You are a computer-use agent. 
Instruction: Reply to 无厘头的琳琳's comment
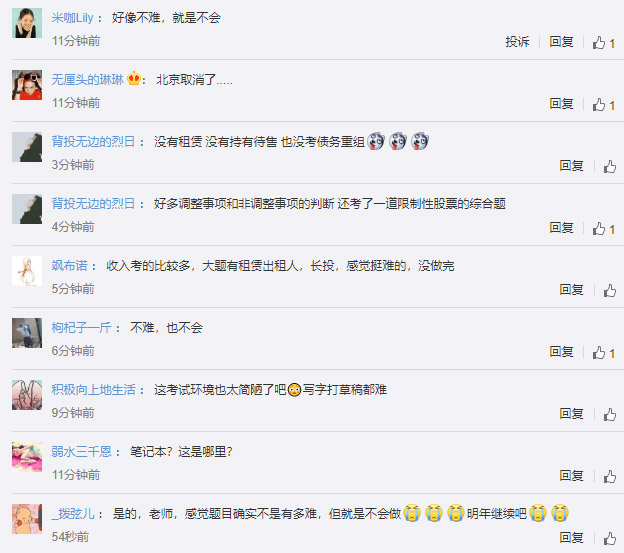[561, 103]
